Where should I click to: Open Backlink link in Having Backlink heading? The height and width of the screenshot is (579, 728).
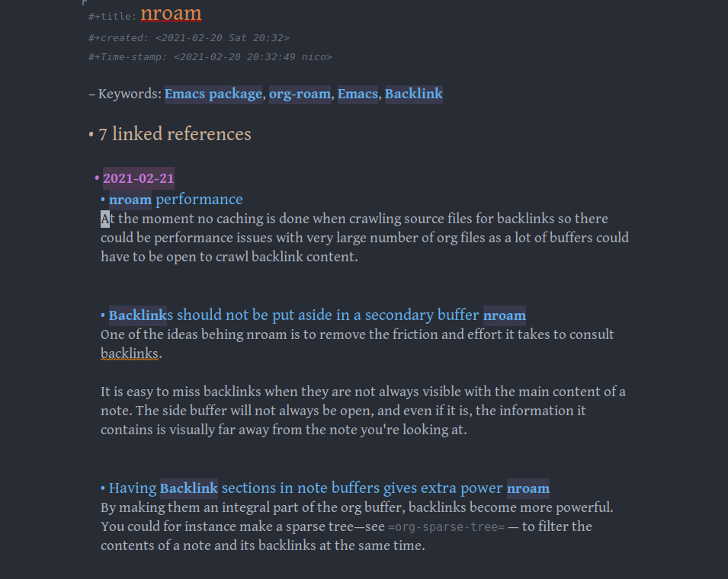189,488
